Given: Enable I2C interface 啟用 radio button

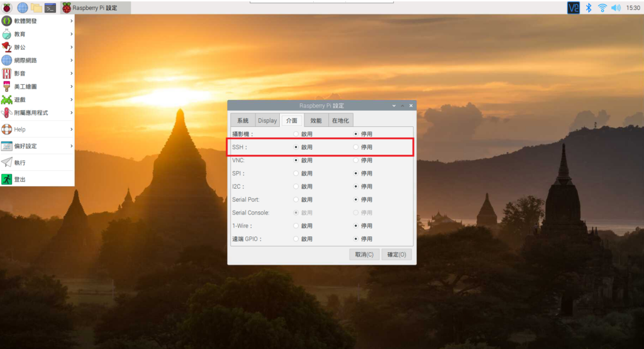Looking at the screenshot, I should 297,187.
